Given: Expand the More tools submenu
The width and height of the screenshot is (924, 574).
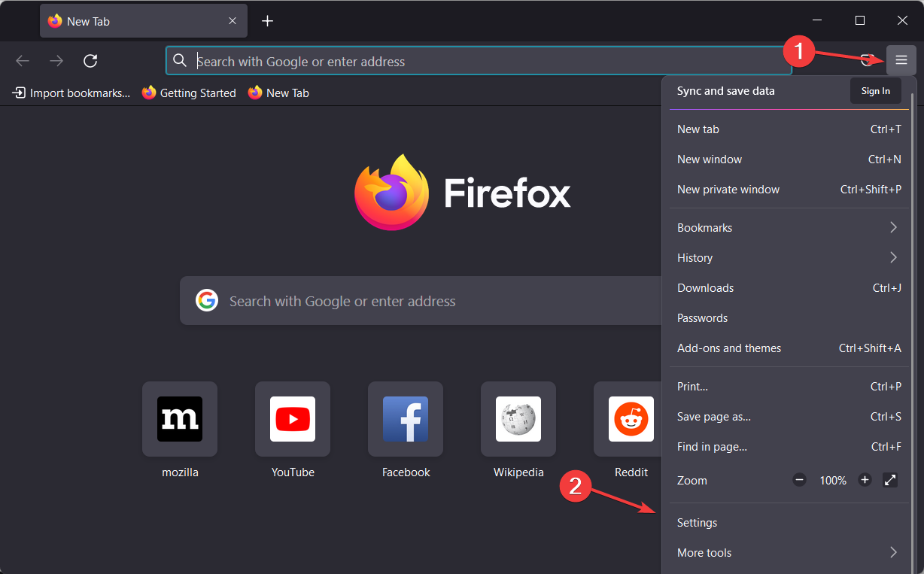Looking at the screenshot, I should click(788, 552).
